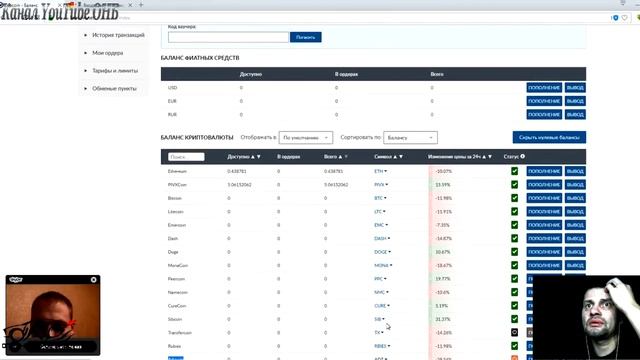Screen dimensions: 640x360
Task: Click the heart bookmark icon in address bar
Action: click(624, 18)
